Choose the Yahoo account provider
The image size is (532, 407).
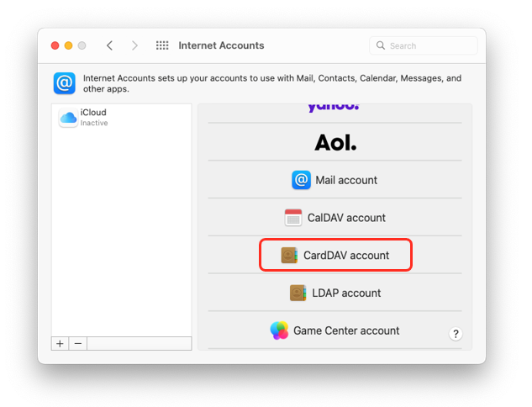334,108
